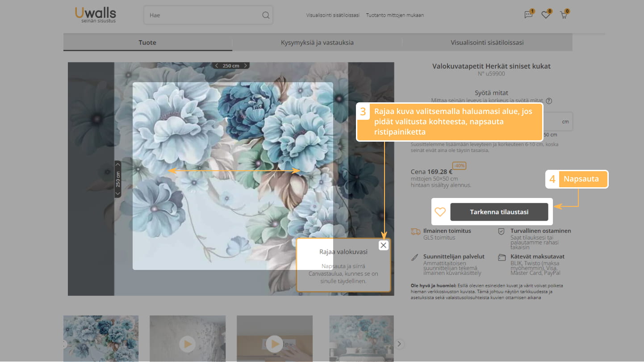Click the Uwalls logo
This screenshot has width=644, height=362.
[x=95, y=14]
